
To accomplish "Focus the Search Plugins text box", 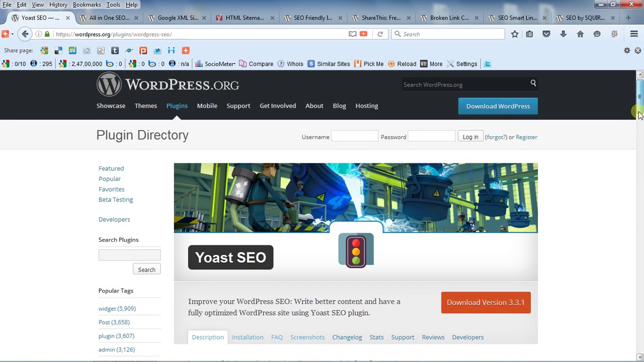I will pyautogui.click(x=129, y=255).
